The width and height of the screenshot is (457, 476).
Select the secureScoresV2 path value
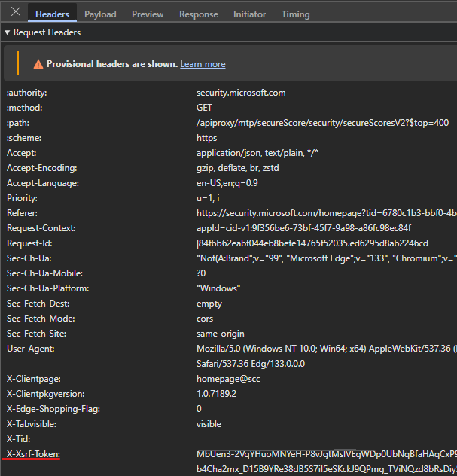(x=322, y=123)
